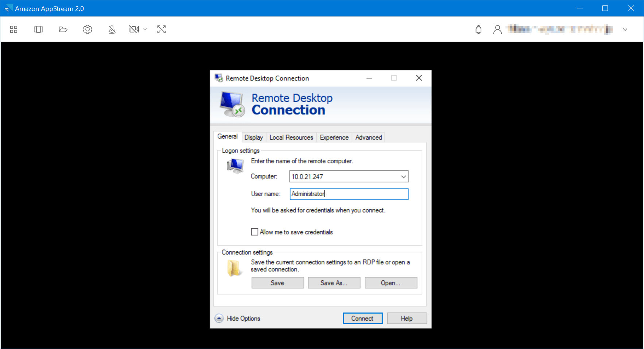Toggle the disabled webcam icon
Image resolution: width=644 pixels, height=349 pixels.
134,30
